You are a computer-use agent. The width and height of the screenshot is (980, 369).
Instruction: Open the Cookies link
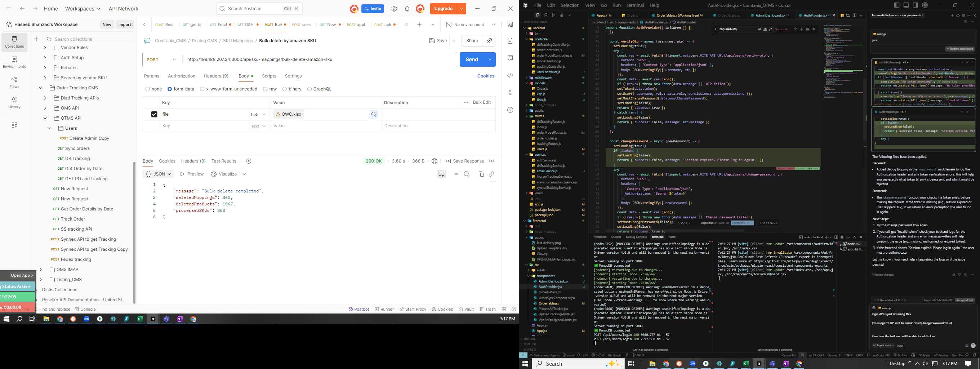tap(485, 76)
